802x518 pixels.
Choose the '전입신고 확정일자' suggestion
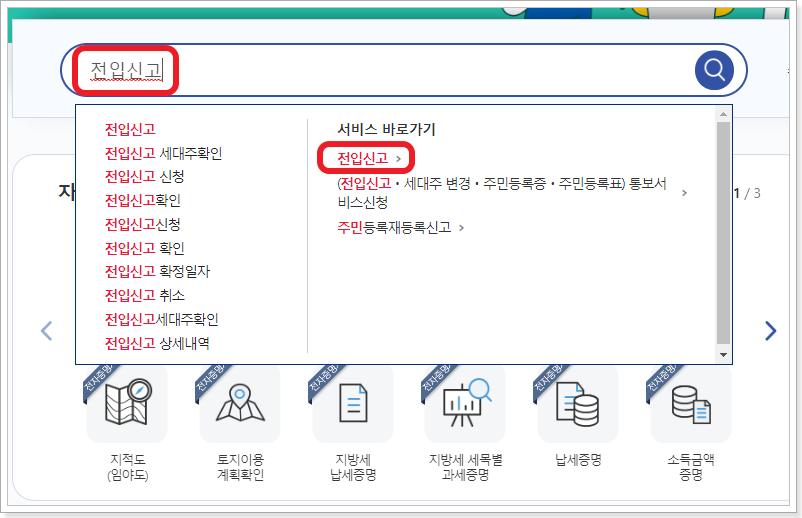click(x=157, y=271)
